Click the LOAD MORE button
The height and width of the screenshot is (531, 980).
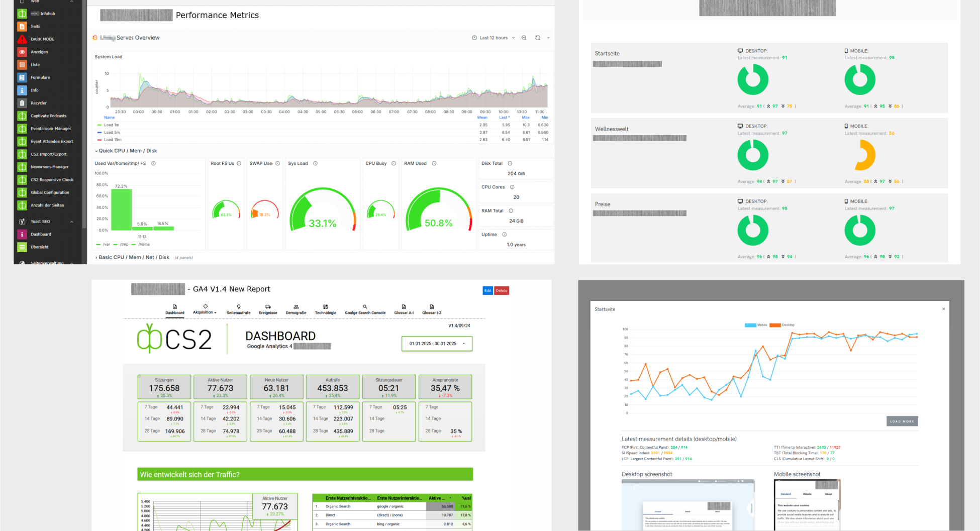click(x=902, y=421)
